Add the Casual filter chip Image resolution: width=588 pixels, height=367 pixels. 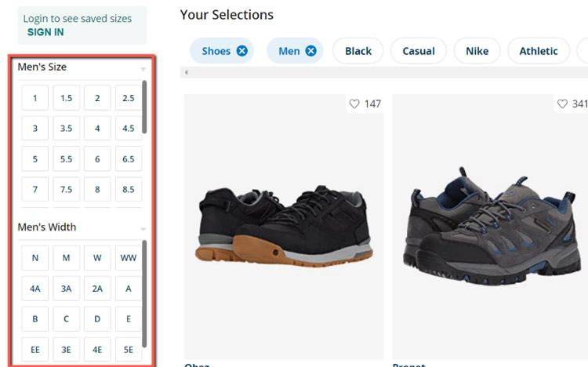point(418,51)
